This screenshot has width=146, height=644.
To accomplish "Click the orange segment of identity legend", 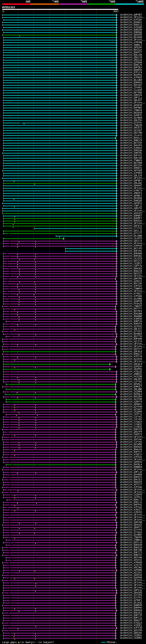I will point(45,4).
